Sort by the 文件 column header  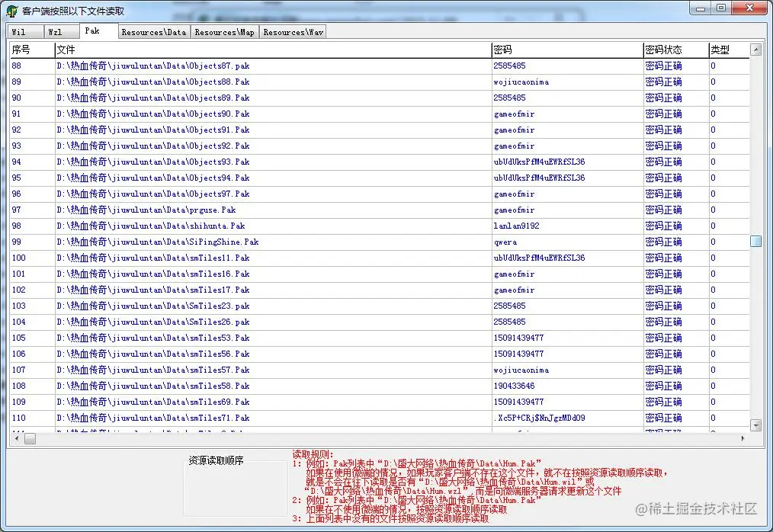pyautogui.click(x=273, y=50)
